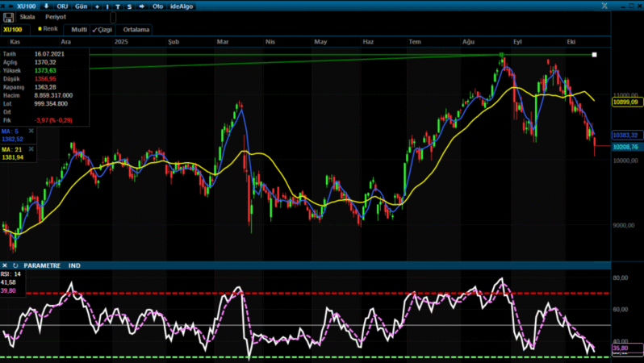Viewport: 644px width, 363px height.
Task: Toggle Oto auto-scale mode
Action: point(157,6)
